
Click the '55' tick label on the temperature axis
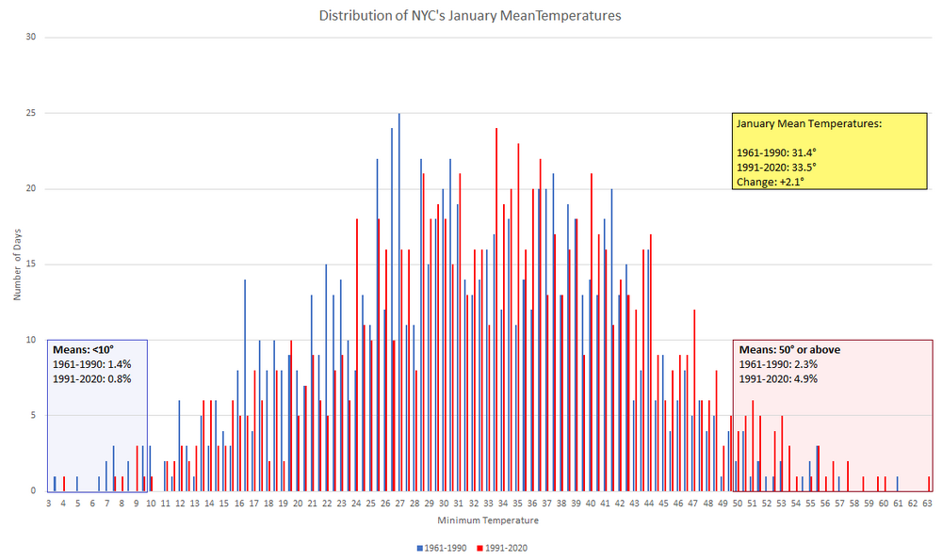coord(810,504)
